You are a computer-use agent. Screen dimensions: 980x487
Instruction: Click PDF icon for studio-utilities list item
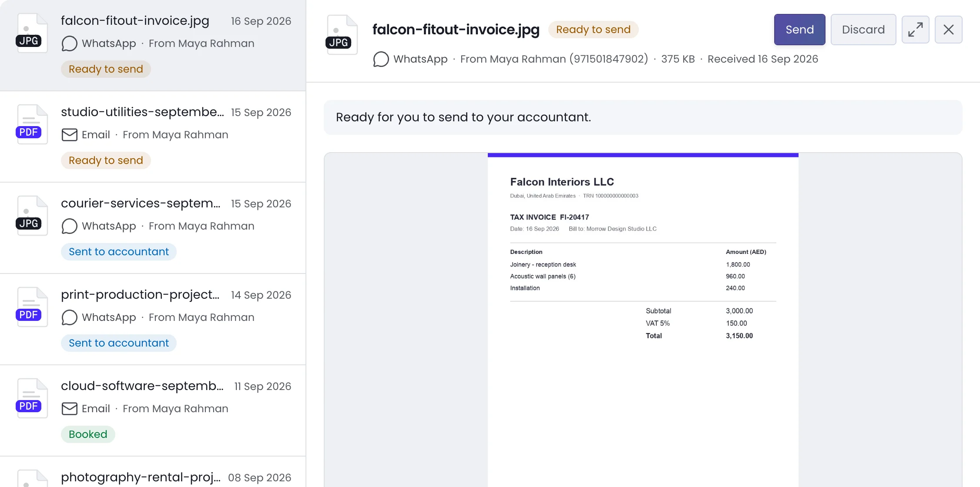(32, 124)
